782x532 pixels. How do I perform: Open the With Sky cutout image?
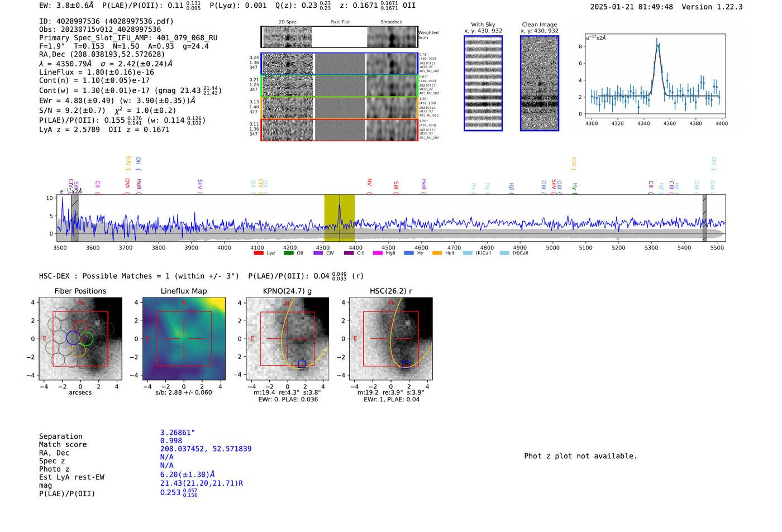tap(483, 83)
